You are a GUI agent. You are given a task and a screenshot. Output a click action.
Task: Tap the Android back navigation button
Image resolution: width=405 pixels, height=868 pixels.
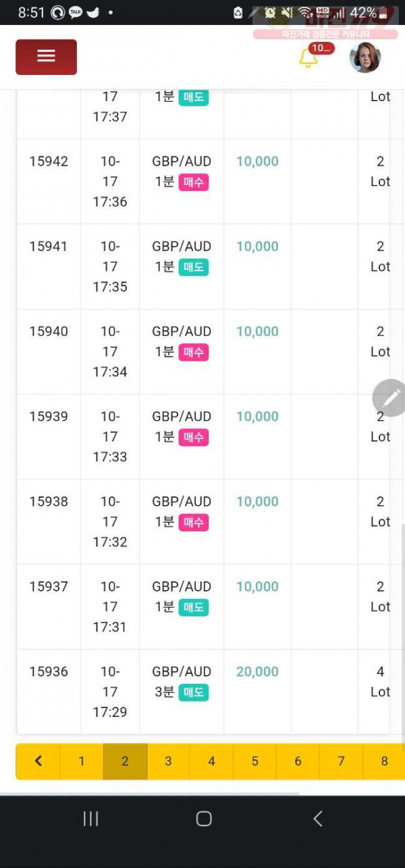click(x=317, y=819)
